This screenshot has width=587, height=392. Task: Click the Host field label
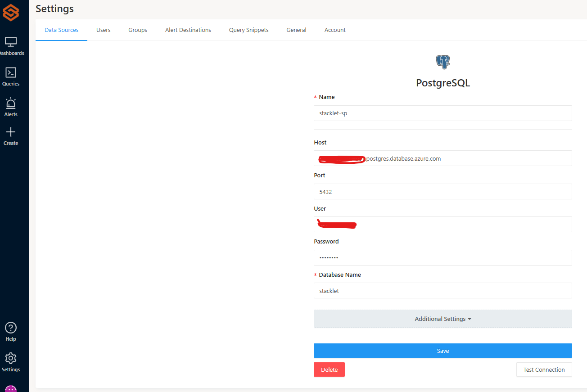click(320, 142)
